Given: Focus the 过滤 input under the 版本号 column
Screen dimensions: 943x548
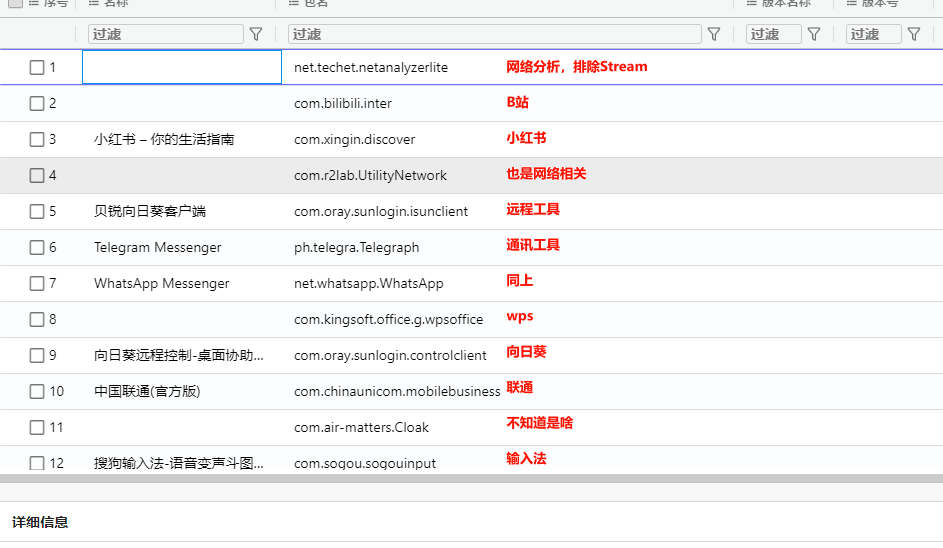Looking at the screenshot, I should [x=873, y=34].
